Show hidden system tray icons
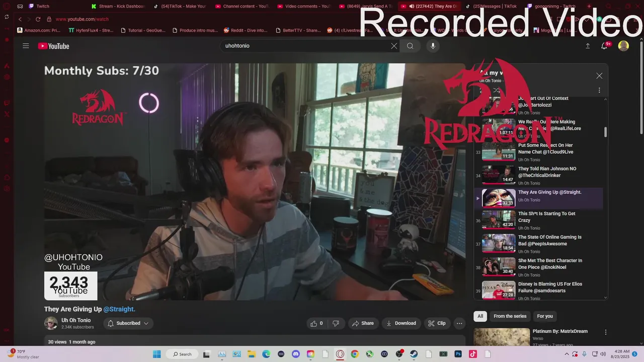 pos(567,354)
